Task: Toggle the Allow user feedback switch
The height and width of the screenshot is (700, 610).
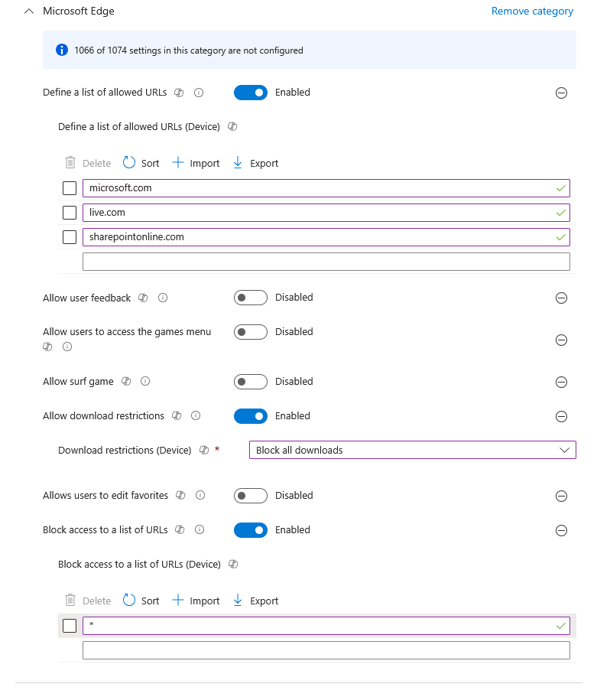Action: pyautogui.click(x=250, y=298)
